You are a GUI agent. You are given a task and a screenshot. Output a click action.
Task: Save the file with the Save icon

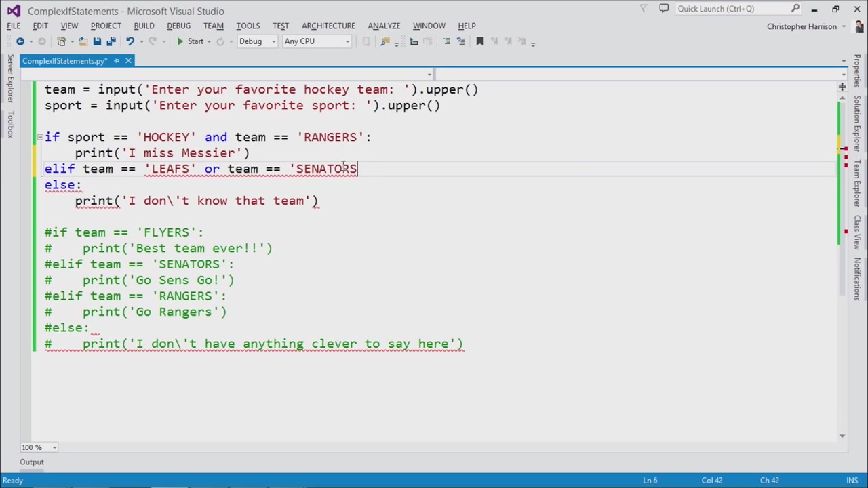pyautogui.click(x=97, y=41)
